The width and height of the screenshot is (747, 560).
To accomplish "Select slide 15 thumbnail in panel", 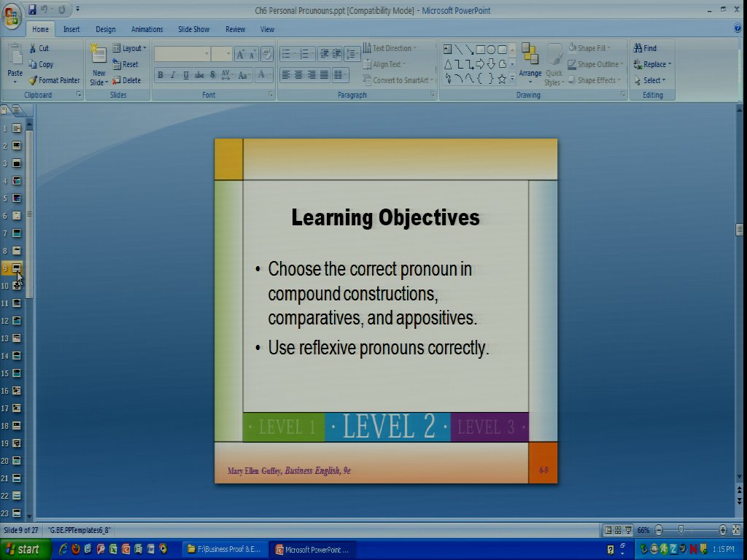I will coord(16,373).
